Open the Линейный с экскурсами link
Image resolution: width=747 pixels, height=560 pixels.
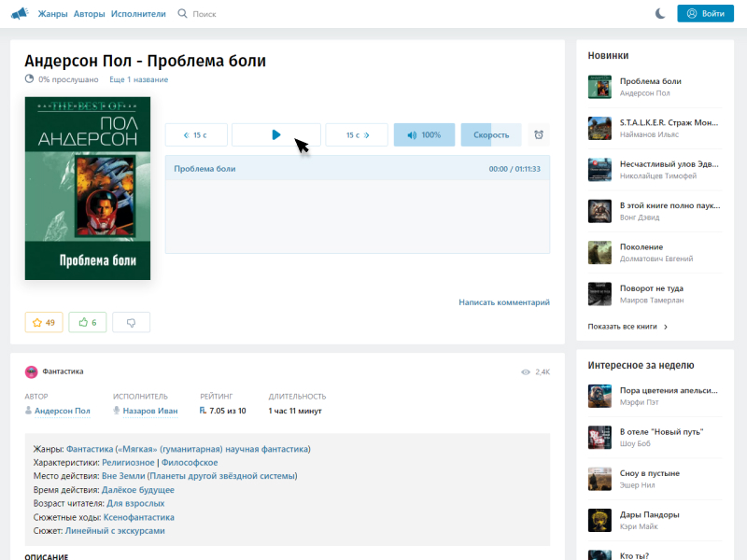coord(115,530)
